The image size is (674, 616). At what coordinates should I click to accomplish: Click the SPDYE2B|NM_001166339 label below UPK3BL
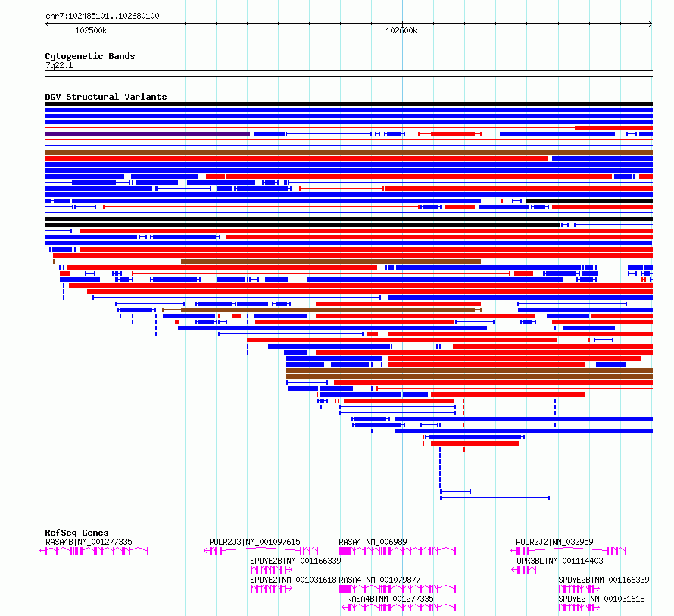coord(604,580)
